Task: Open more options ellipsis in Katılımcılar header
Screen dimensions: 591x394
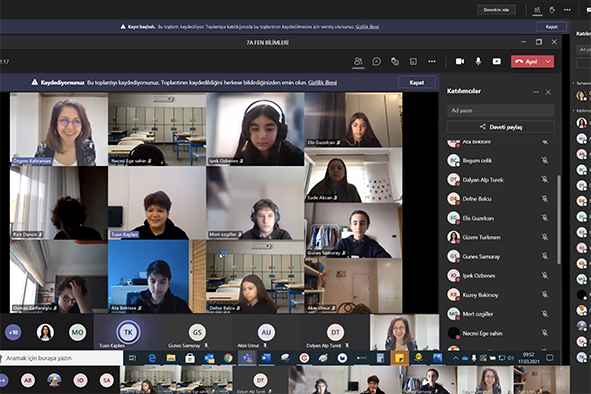Action: click(x=536, y=92)
